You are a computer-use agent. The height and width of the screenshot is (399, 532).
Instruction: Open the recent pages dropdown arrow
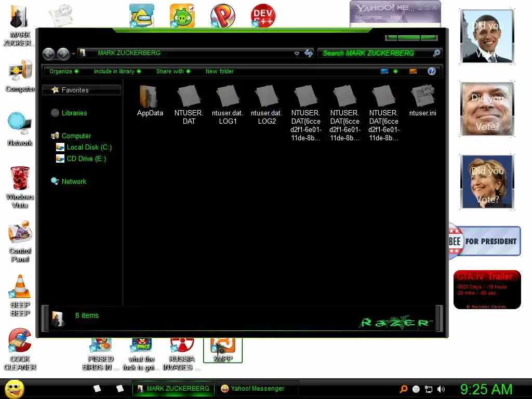[73, 54]
